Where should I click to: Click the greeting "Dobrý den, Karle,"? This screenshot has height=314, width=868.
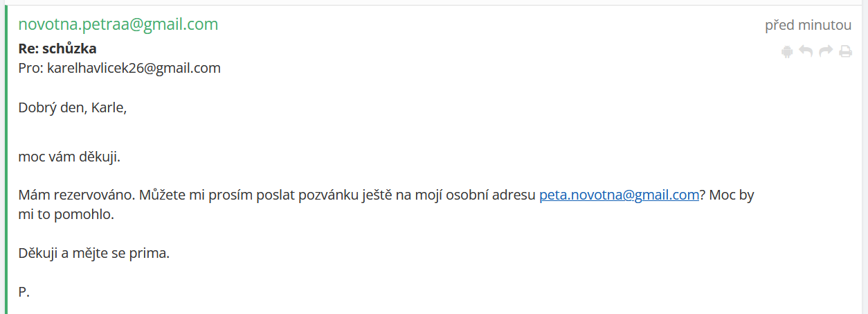(x=73, y=107)
